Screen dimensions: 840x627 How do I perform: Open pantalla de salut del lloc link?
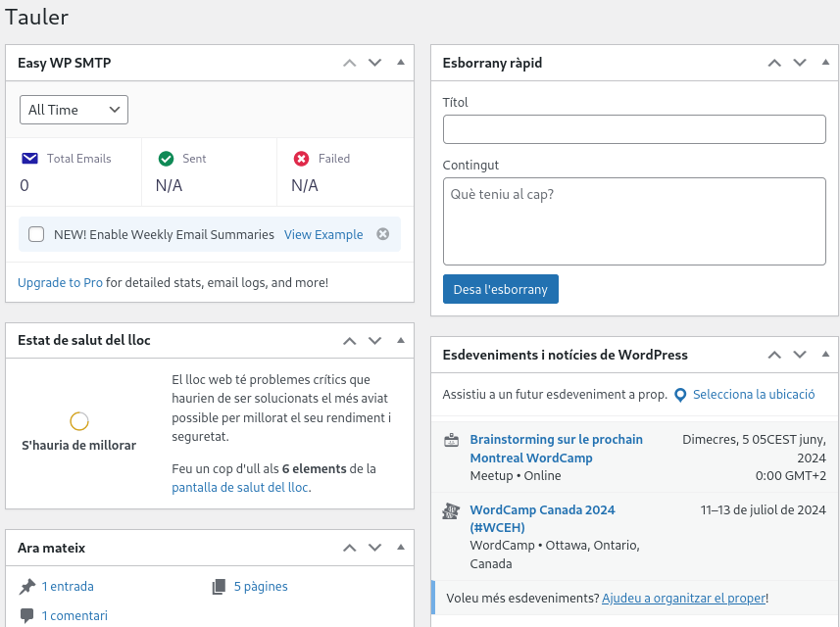pyautogui.click(x=240, y=487)
